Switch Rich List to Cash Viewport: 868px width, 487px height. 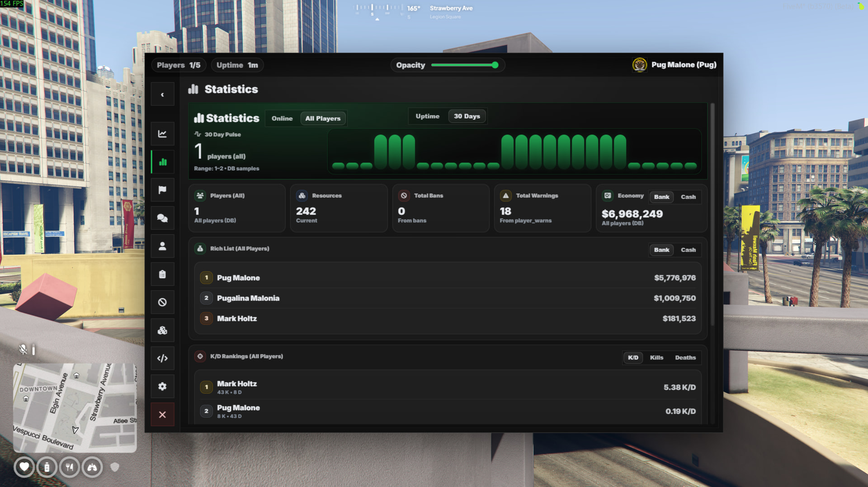click(688, 250)
